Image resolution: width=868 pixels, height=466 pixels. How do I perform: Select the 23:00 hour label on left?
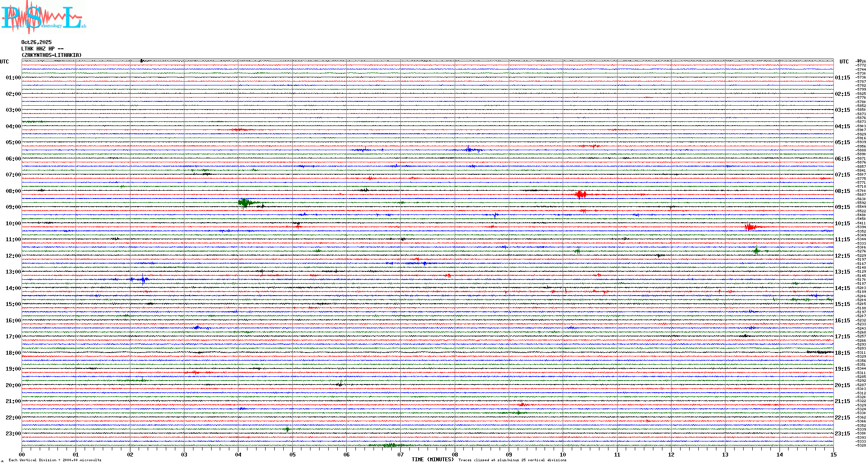tap(13, 434)
